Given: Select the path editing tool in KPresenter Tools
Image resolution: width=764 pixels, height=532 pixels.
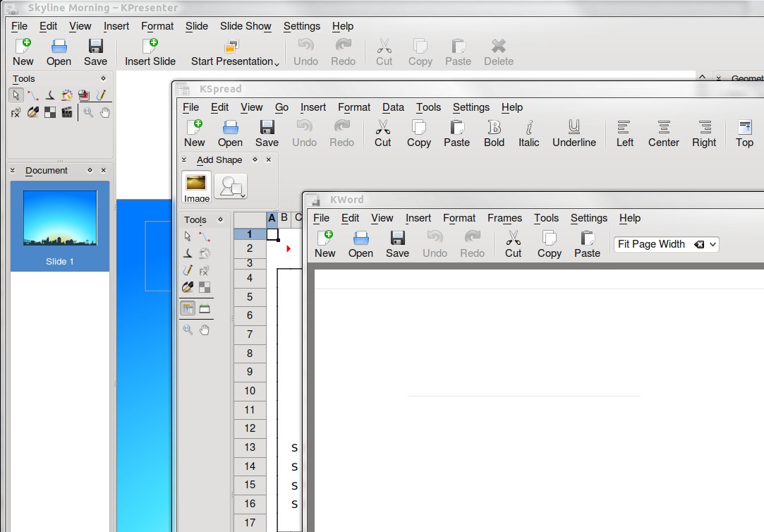Looking at the screenshot, I should tap(32, 95).
